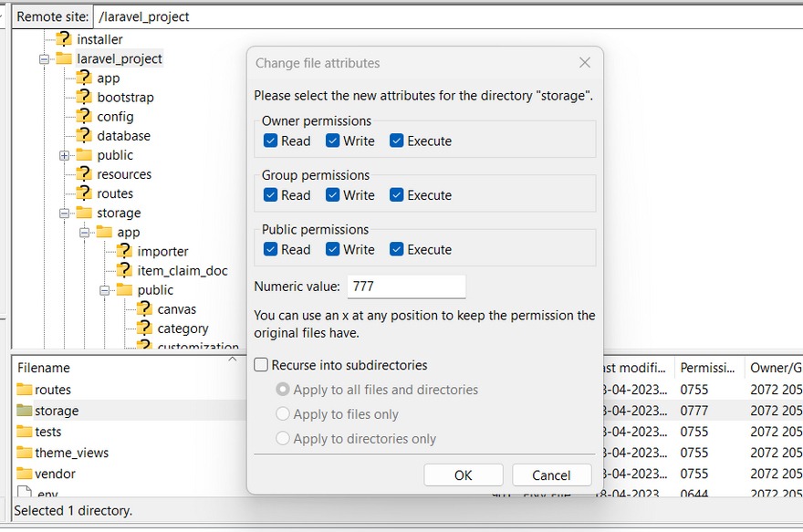
Task: Sort file list by Filename column header
Action: tap(44, 368)
